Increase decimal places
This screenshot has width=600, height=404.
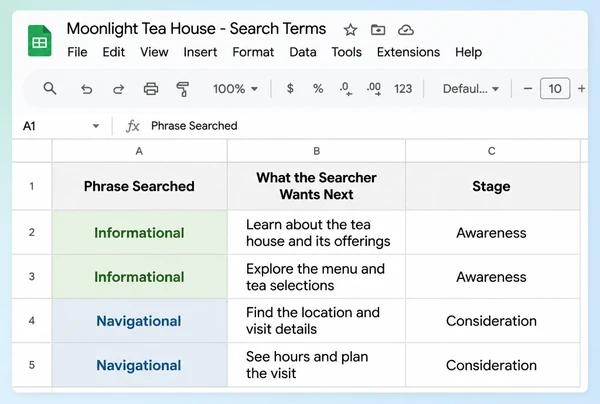click(x=373, y=89)
